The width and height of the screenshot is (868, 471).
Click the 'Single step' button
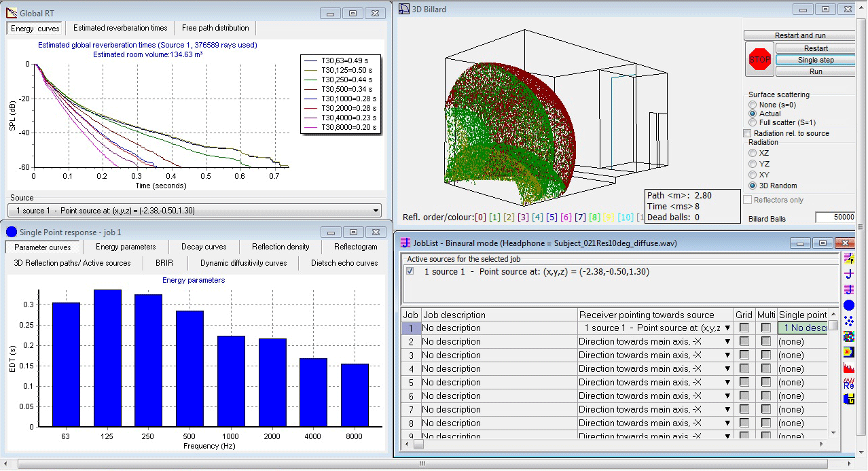click(x=816, y=60)
